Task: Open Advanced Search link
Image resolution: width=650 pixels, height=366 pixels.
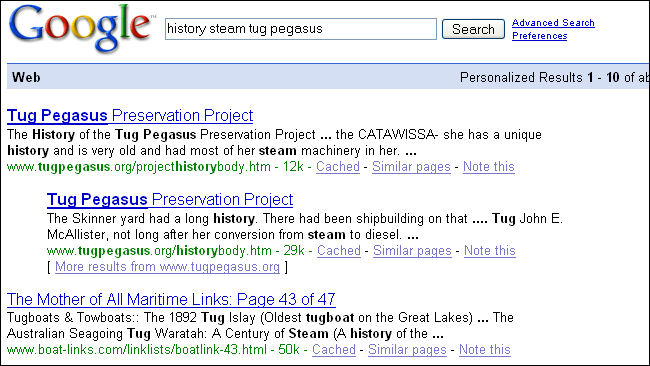Action: click(553, 23)
